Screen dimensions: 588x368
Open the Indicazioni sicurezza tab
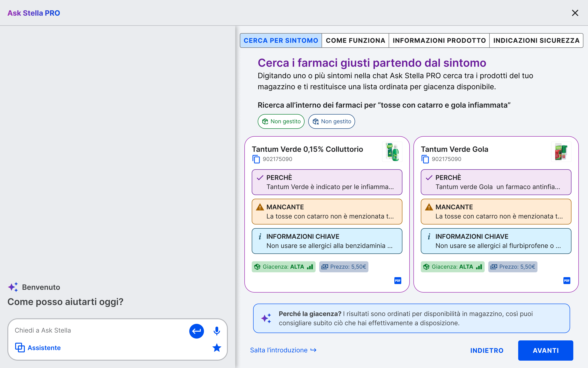pos(536,40)
